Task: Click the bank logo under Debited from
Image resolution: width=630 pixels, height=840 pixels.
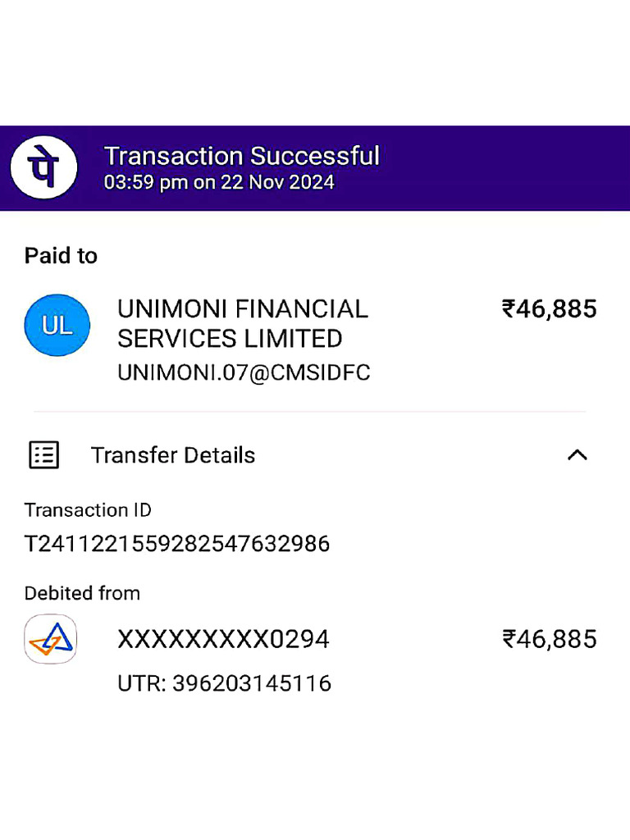Action: 51,639
